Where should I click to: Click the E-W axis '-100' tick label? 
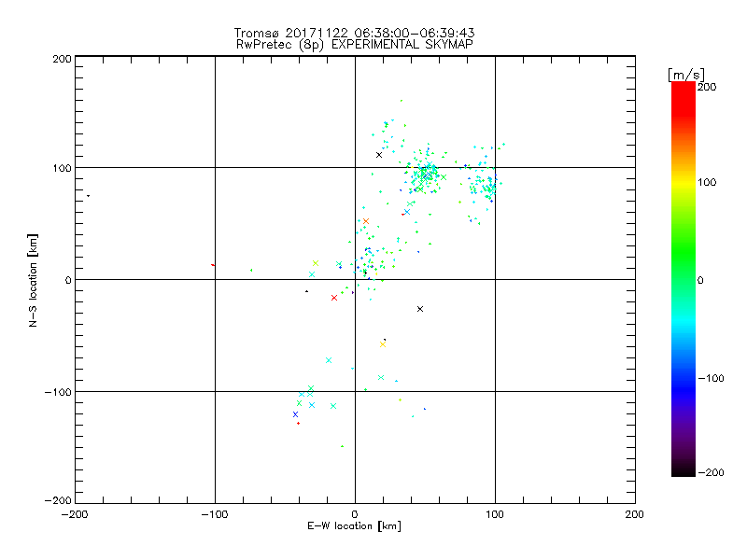(215, 514)
